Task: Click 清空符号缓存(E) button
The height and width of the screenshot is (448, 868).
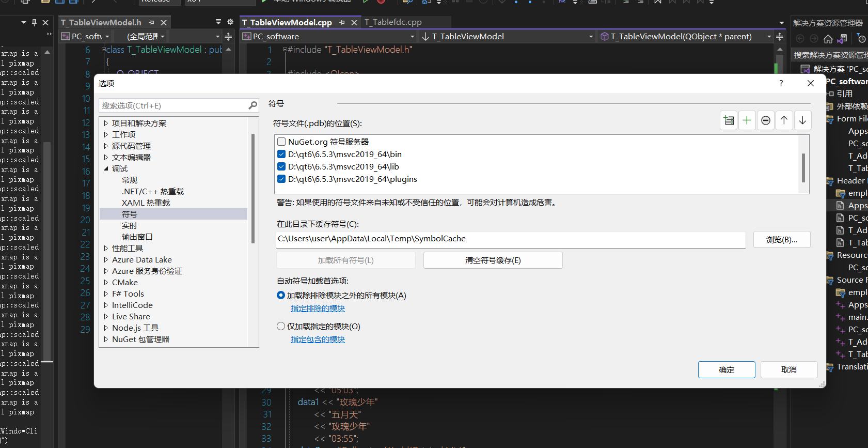Action: (493, 260)
